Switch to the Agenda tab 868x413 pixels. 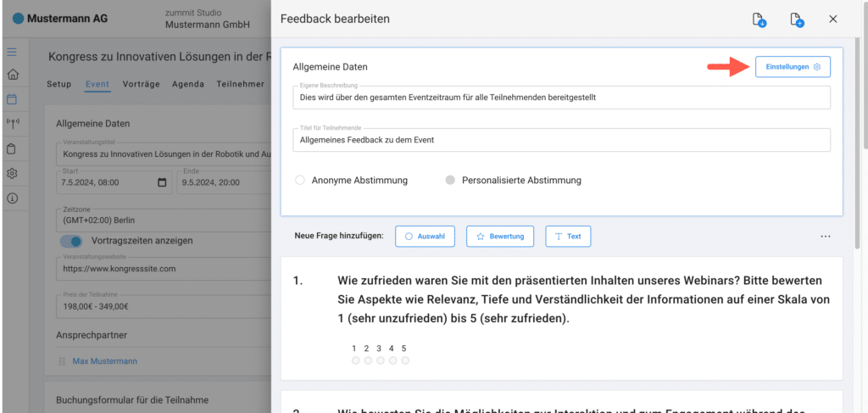coord(187,84)
